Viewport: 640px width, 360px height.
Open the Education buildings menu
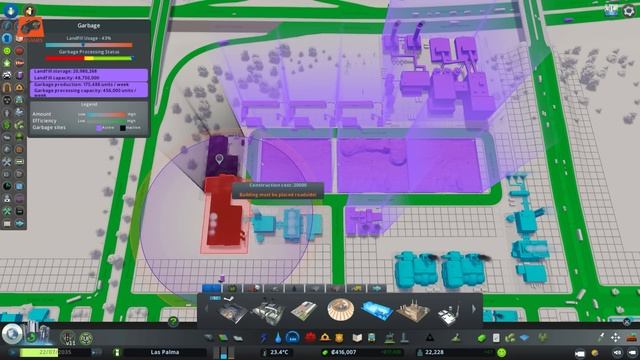click(x=357, y=338)
